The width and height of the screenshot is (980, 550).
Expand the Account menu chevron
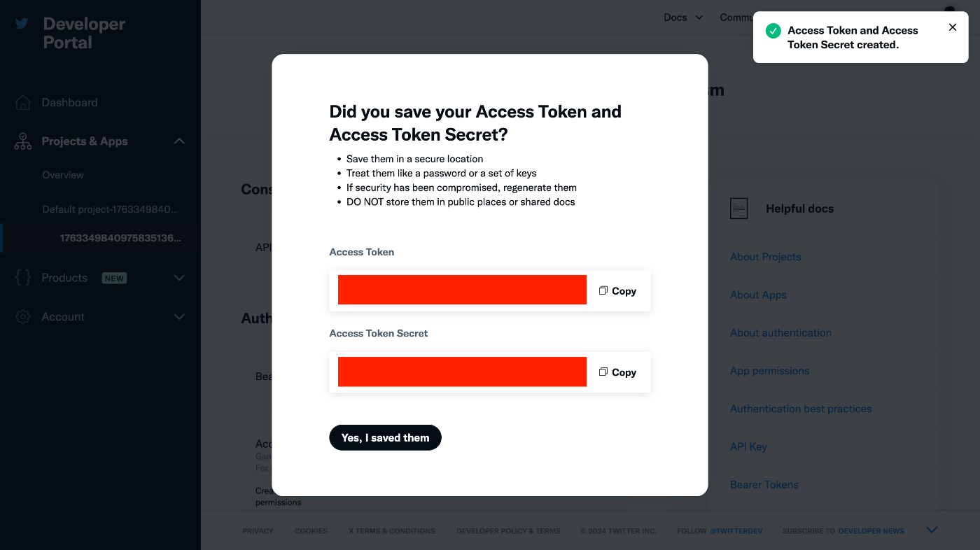click(x=179, y=317)
